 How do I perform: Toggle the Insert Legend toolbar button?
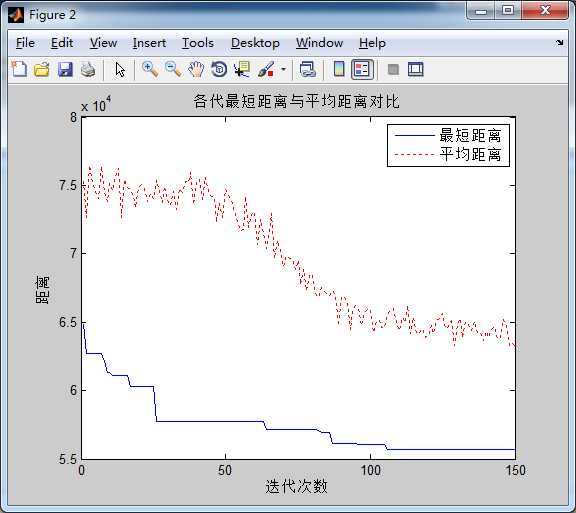362,69
